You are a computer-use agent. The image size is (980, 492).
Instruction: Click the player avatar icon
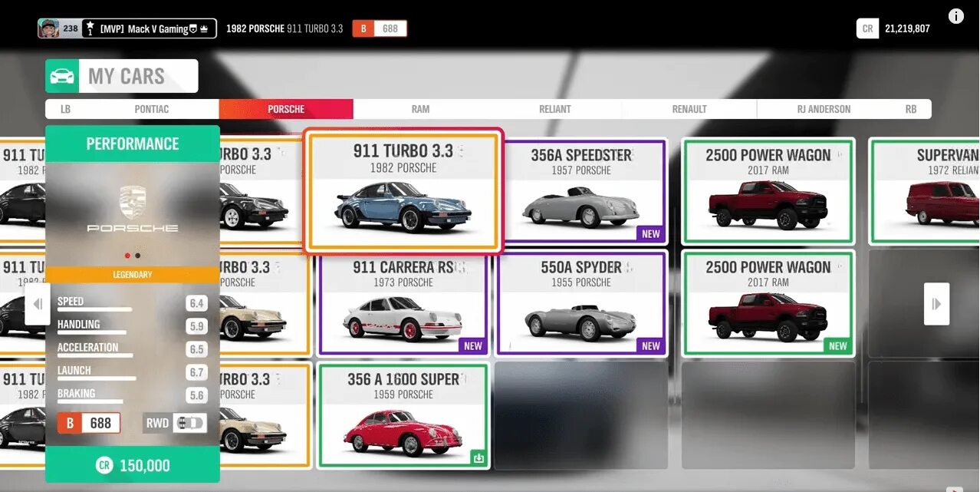tap(49, 28)
